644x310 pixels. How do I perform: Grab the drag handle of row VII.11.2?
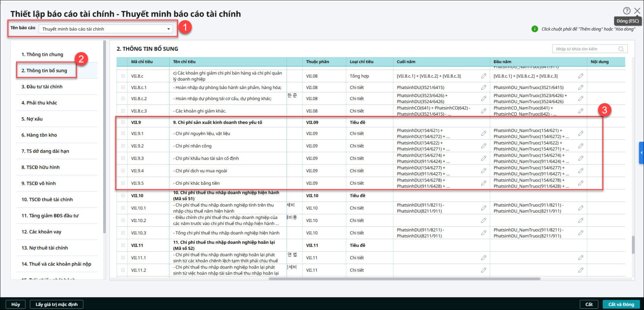[x=123, y=270]
